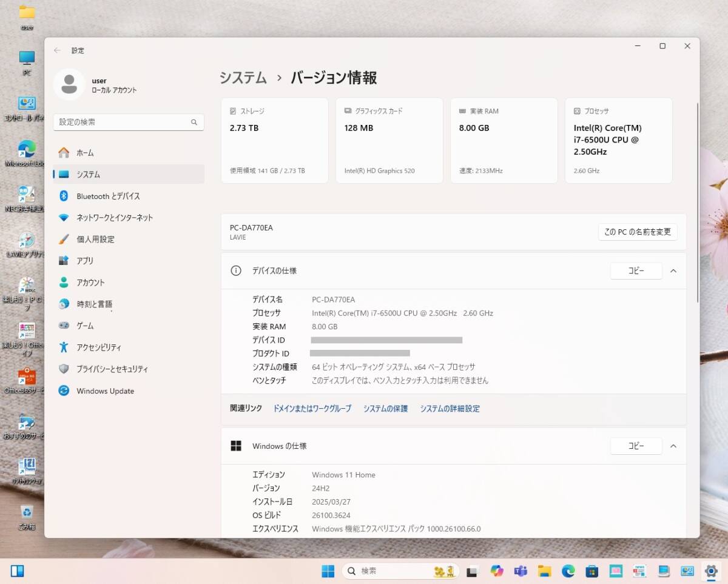Open the ごみ箱 recycle bin desktop icon
Screen dimensions: 728x584
coord(26,517)
